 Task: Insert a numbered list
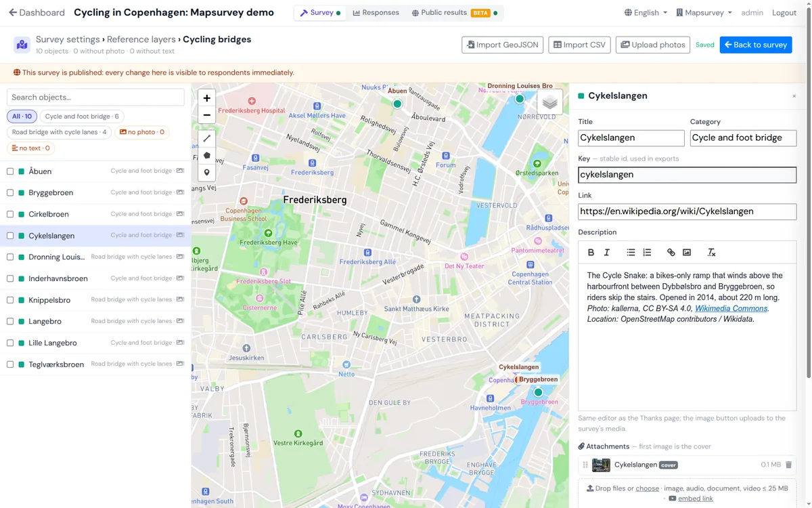647,253
